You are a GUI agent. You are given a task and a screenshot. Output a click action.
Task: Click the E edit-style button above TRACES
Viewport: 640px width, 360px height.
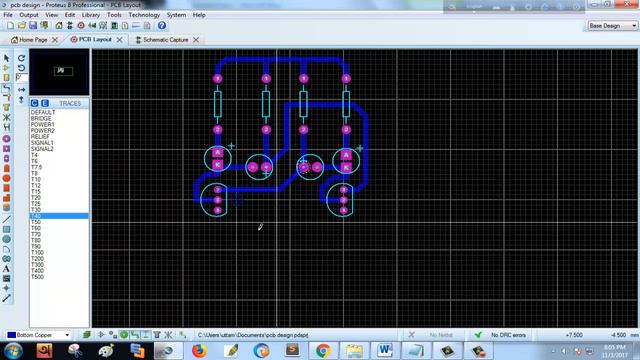pyautogui.click(x=45, y=103)
